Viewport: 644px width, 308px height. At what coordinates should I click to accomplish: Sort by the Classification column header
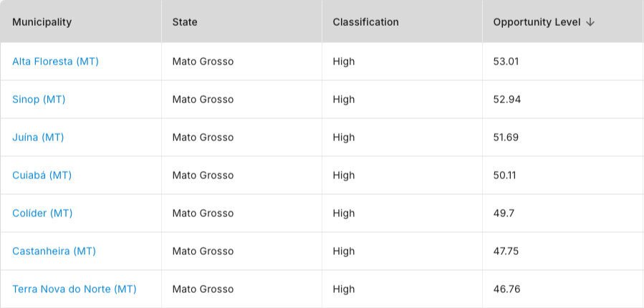point(365,22)
